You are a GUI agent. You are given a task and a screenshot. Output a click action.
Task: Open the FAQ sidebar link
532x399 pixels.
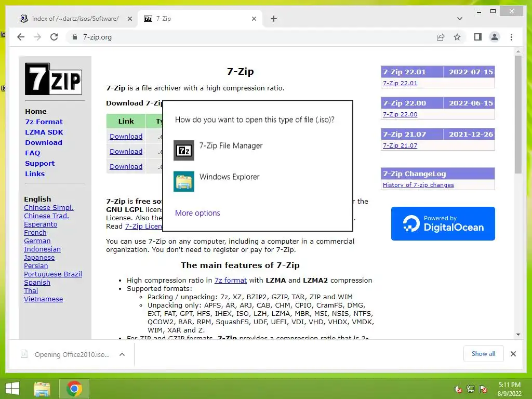coord(33,153)
